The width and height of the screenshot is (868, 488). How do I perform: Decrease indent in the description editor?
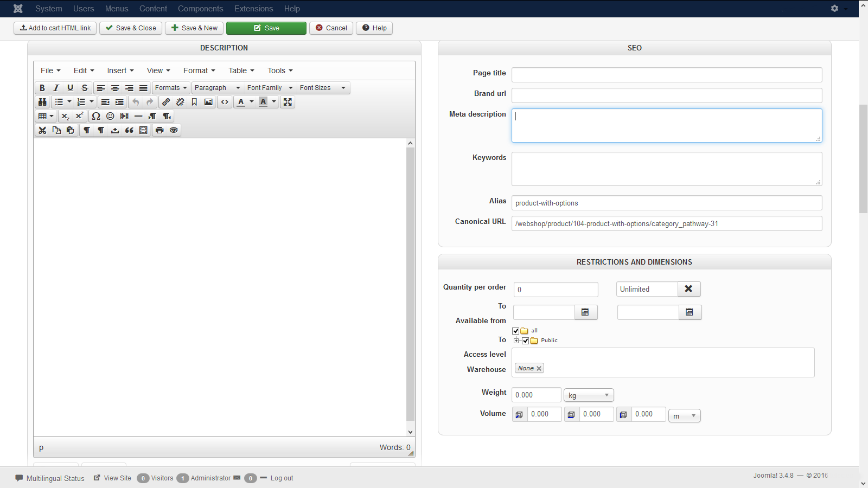click(x=105, y=102)
